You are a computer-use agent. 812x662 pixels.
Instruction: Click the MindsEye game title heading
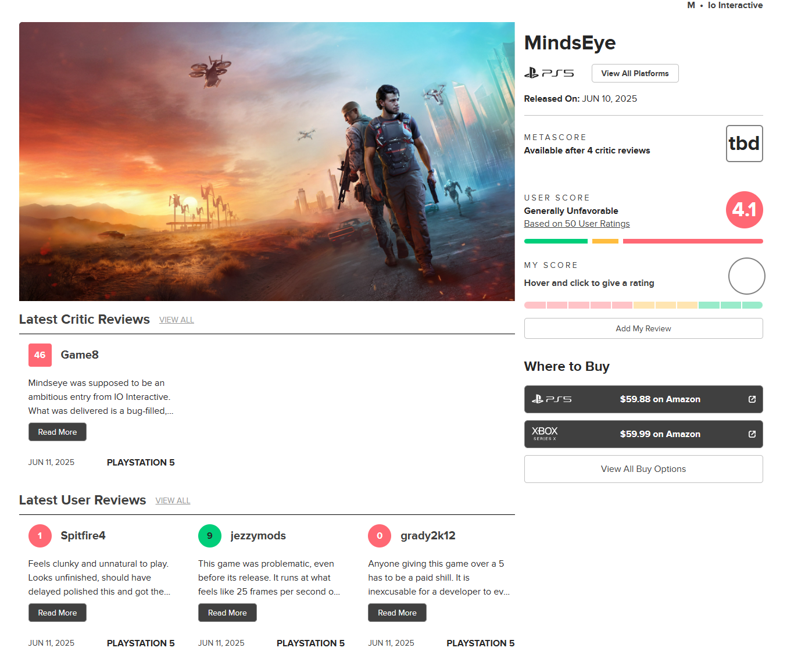click(570, 43)
